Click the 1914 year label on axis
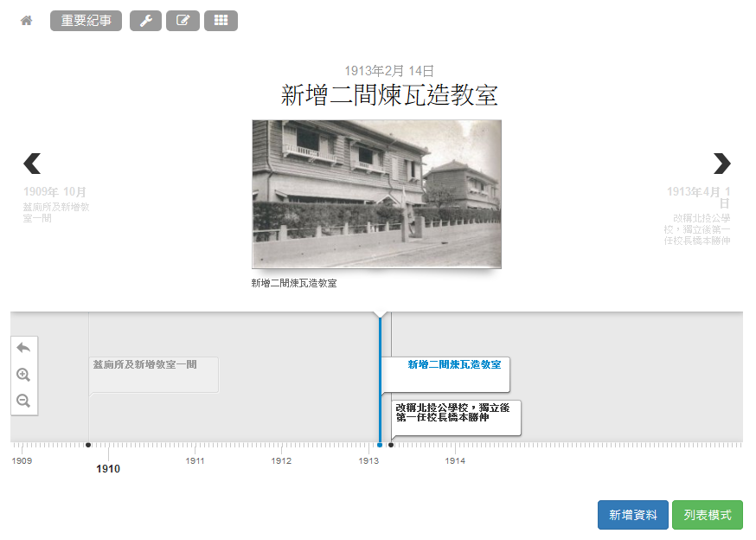756x540 pixels. coord(455,461)
